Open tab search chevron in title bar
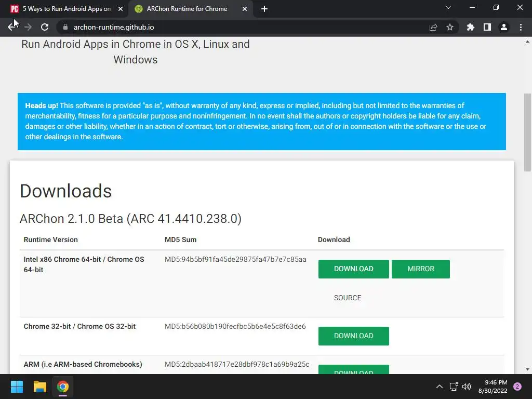Viewport: 532px width, 399px height. 448,7
